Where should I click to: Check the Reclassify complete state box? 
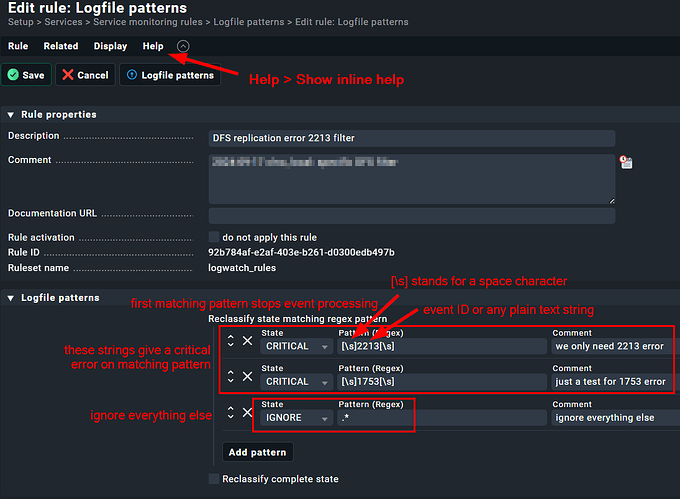(x=214, y=479)
